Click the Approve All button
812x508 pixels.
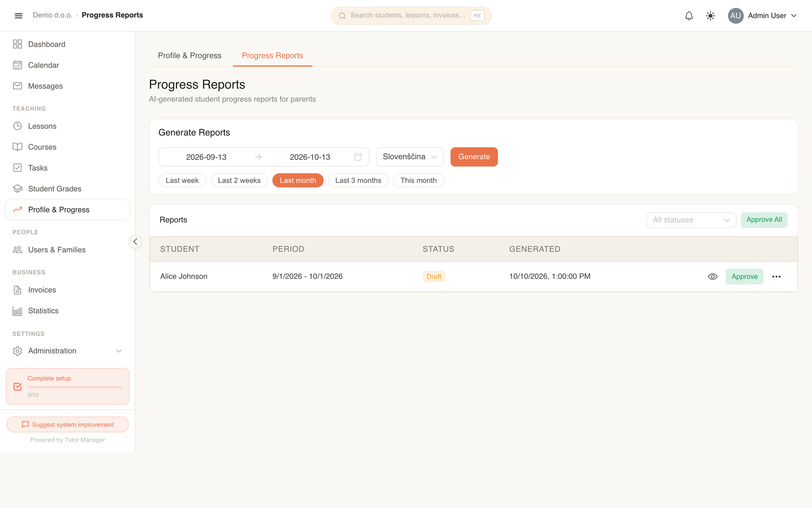pos(764,220)
